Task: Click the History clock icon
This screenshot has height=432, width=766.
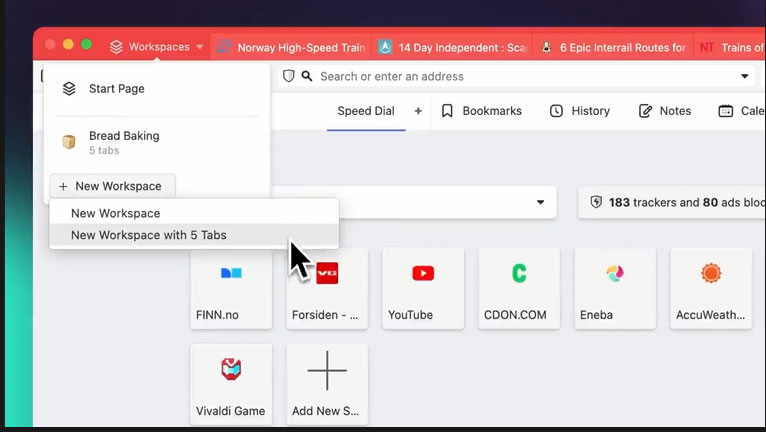Action: click(556, 111)
